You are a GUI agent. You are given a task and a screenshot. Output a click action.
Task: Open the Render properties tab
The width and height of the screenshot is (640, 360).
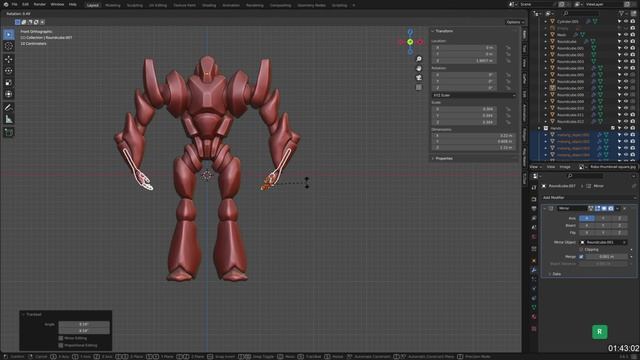534,199
